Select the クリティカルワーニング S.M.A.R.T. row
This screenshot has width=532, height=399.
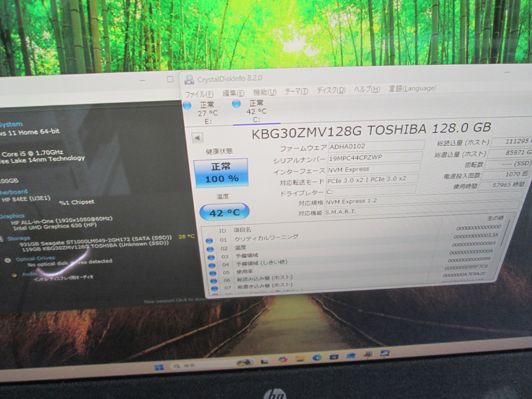point(266,238)
